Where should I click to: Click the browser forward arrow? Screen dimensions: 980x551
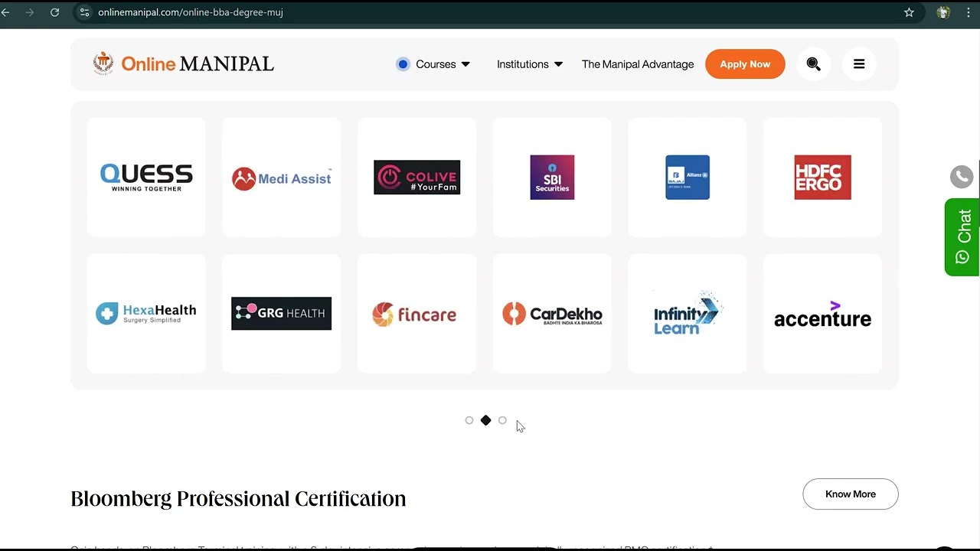(30, 12)
